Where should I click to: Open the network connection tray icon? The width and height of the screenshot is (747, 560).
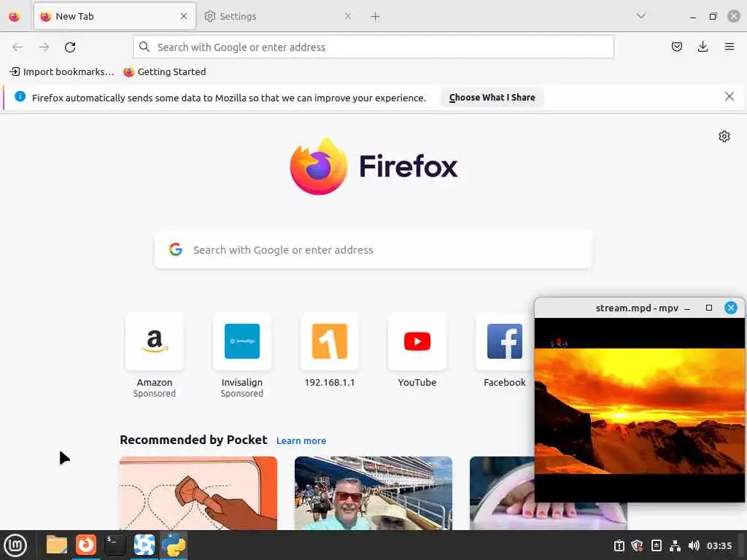pos(675,545)
